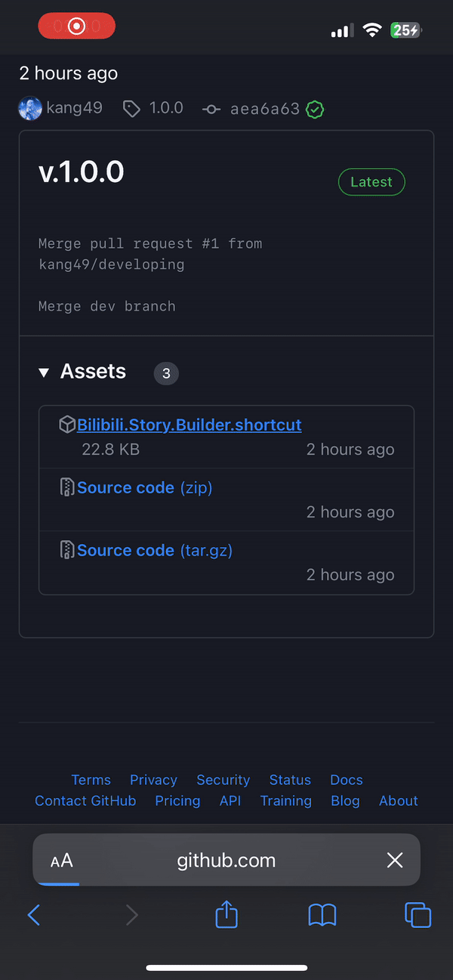Click the zip archive icon for Source code

point(66,487)
